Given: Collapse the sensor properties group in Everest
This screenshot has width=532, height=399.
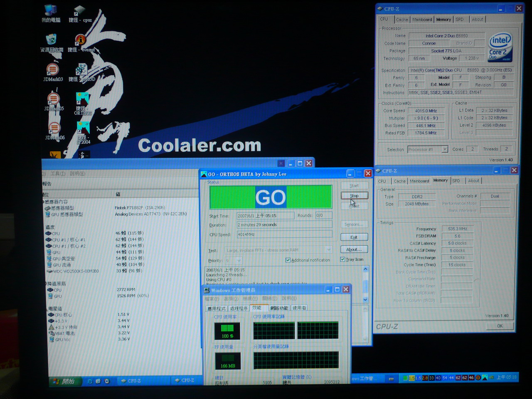Looking at the screenshot, I should tap(44, 202).
